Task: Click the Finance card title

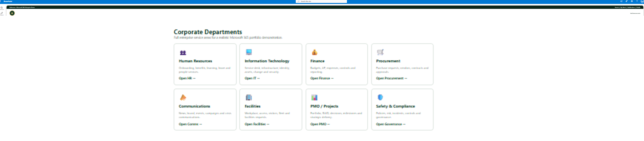Action: pos(317,61)
